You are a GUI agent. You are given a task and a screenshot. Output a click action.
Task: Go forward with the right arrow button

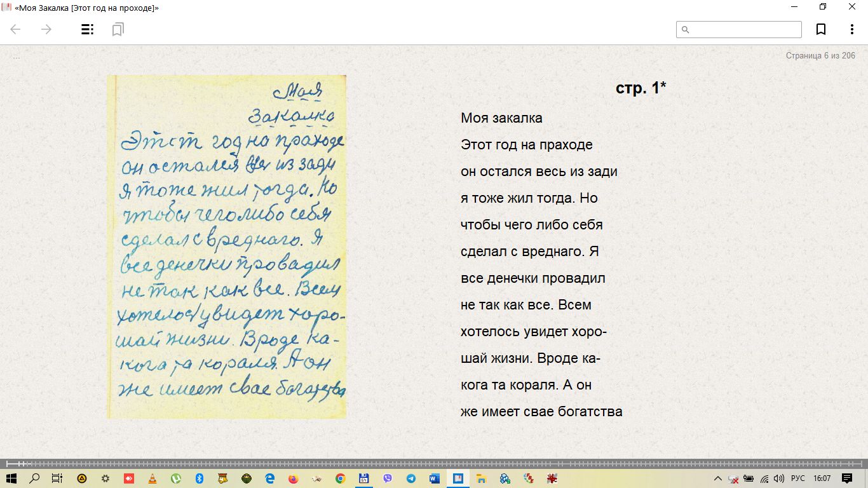(x=46, y=29)
